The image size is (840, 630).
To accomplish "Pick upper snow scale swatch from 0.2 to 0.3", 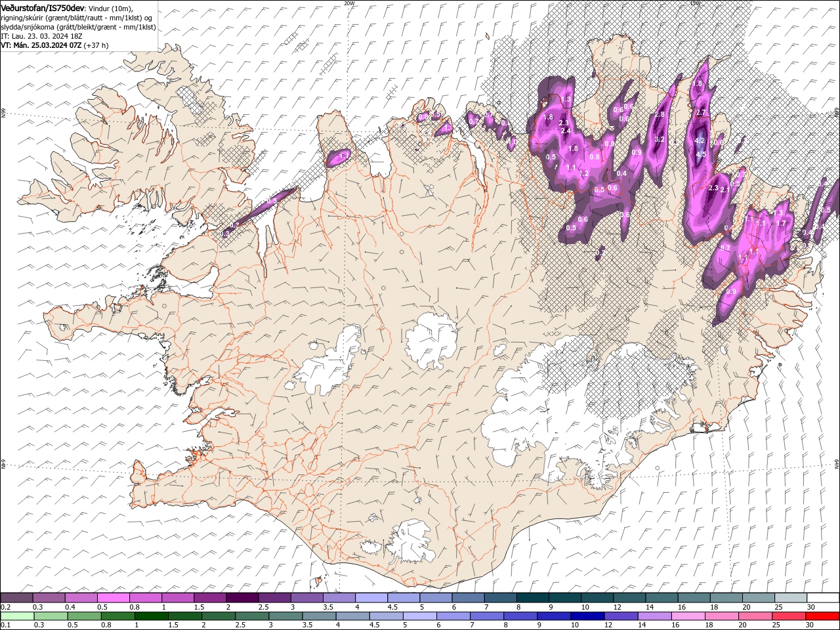I will pos(16,598).
